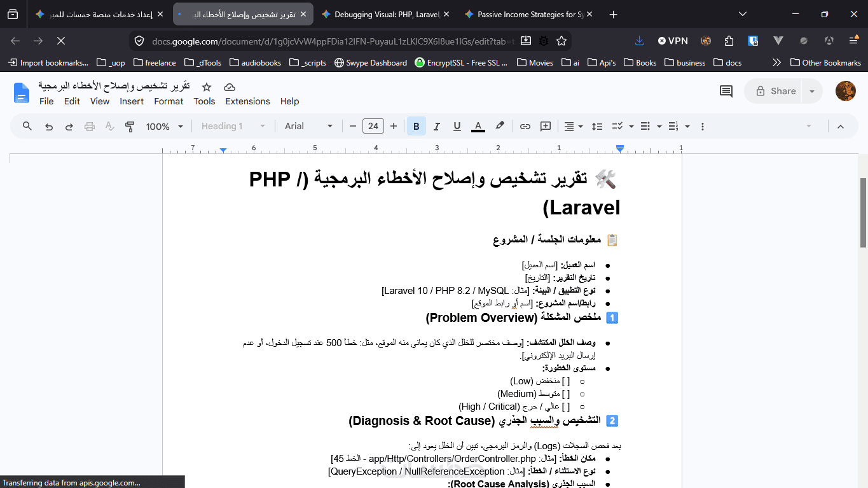Open the Other Bookmarks folder
This screenshot has width=868, height=488.
tap(825, 62)
